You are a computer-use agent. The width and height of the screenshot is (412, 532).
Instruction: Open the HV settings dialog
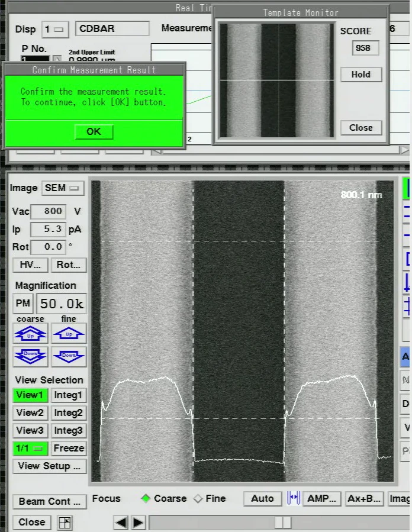pyautogui.click(x=30, y=265)
